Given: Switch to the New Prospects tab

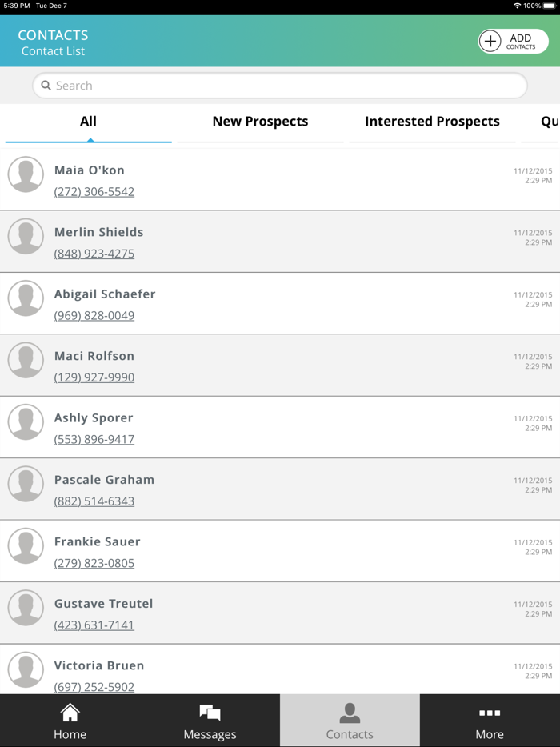Looking at the screenshot, I should (260, 122).
